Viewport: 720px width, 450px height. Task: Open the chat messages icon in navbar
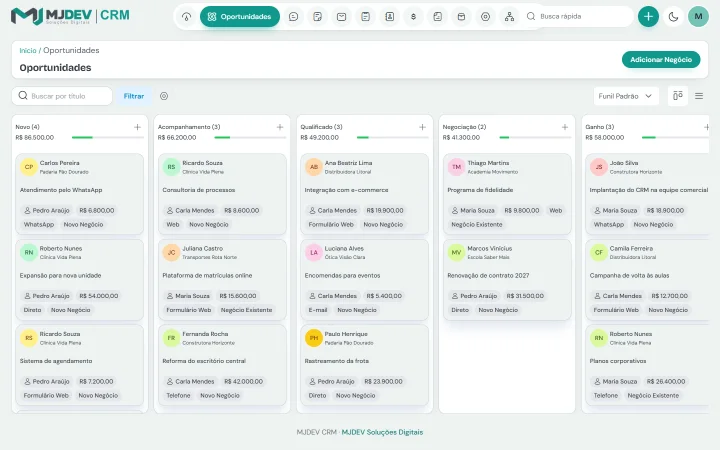click(293, 17)
